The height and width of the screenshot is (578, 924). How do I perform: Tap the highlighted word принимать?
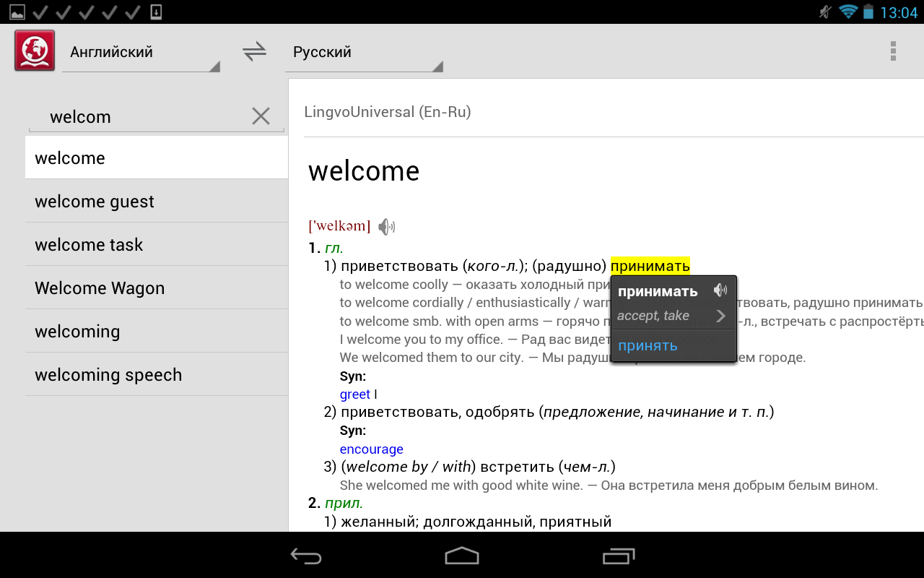(650, 266)
